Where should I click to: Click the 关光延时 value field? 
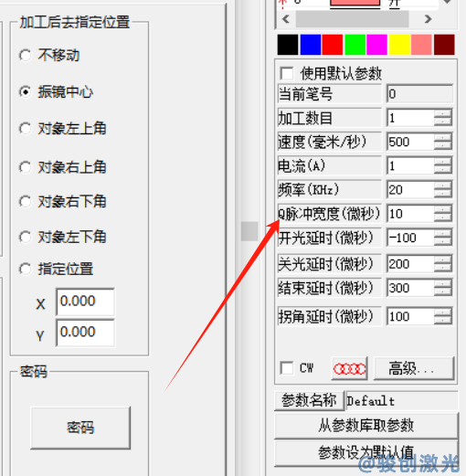coord(410,264)
